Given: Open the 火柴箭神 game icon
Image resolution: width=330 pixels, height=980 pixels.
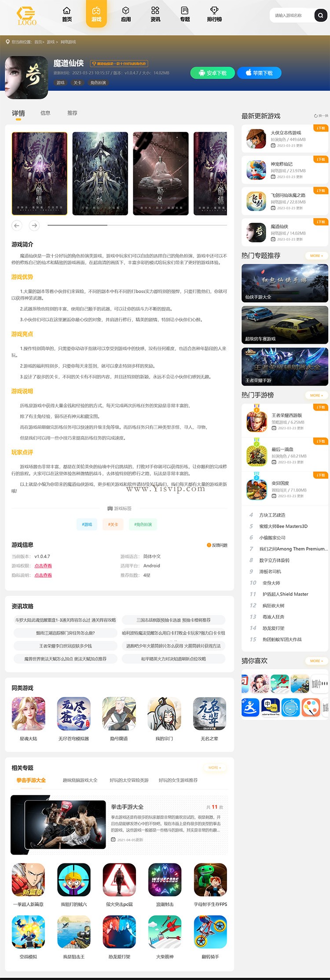Looking at the screenshot, I should coord(165,932).
